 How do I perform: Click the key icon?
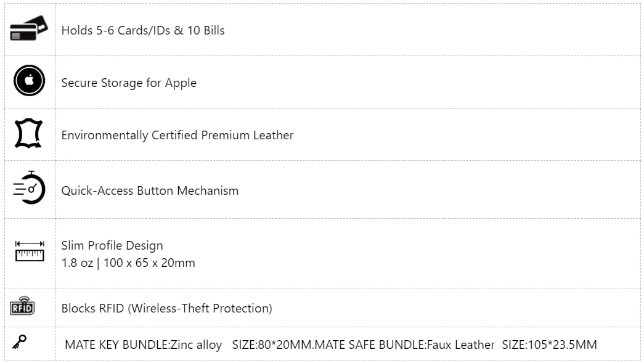19,341
